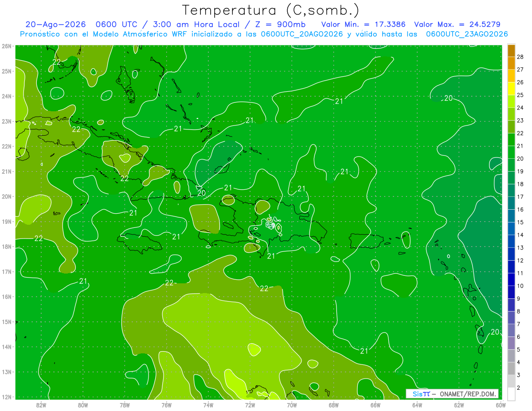Click the 78W longitude axis label
Viewport: 532px width, 411px height.
125,405
